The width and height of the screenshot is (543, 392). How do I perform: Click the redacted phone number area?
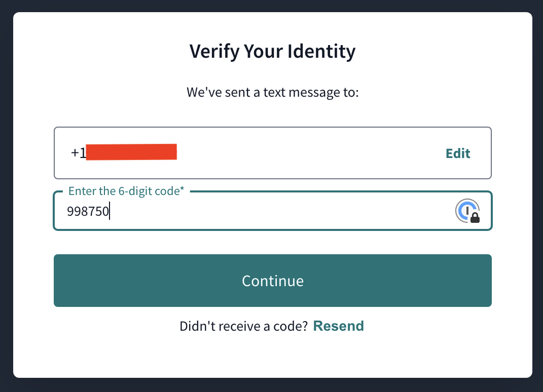point(132,151)
